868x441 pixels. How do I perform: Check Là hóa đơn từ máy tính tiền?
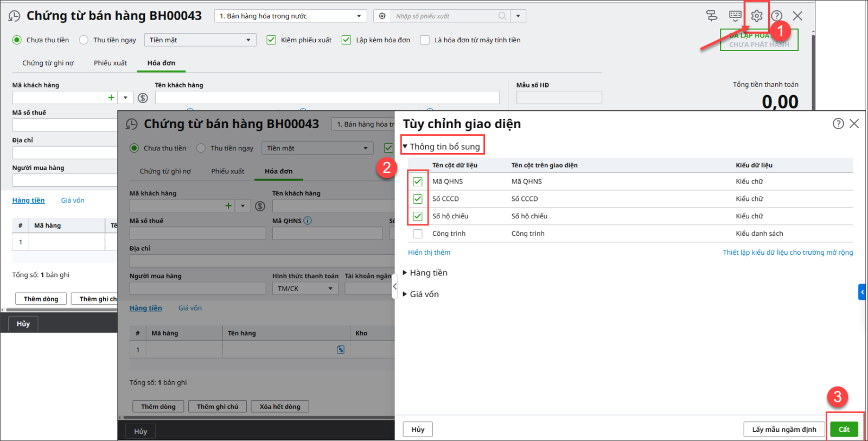pos(425,40)
